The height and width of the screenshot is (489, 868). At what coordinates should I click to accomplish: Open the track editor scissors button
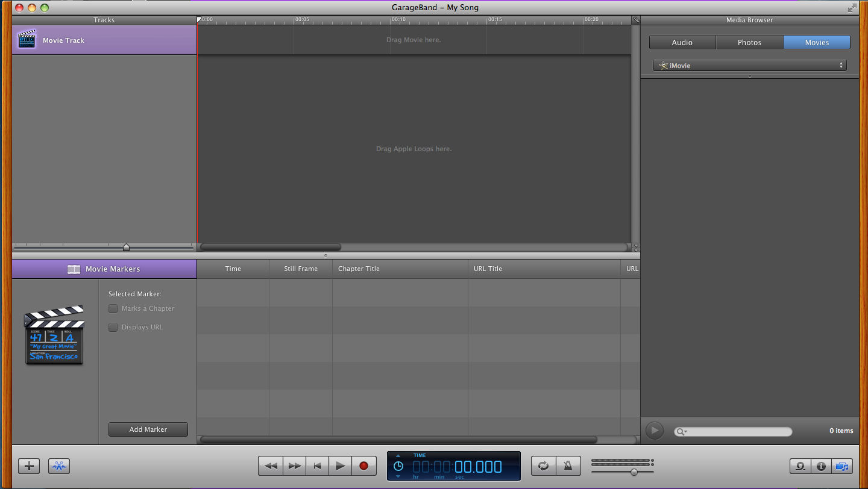coord(59,466)
